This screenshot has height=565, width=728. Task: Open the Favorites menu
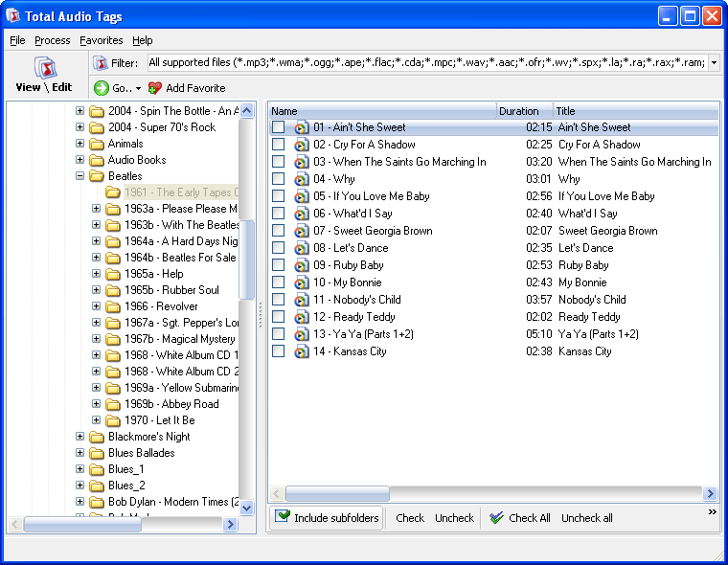pos(102,40)
